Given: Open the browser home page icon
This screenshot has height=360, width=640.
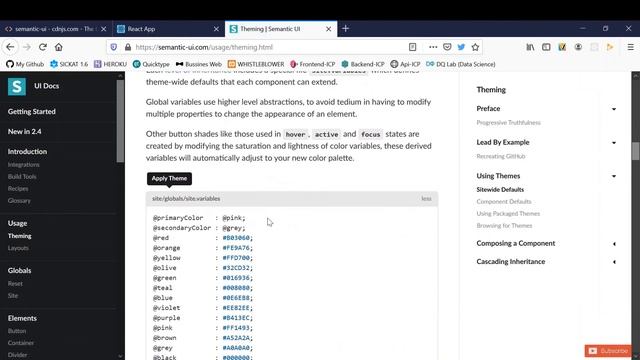Looking at the screenshot, I should click(x=59, y=47).
